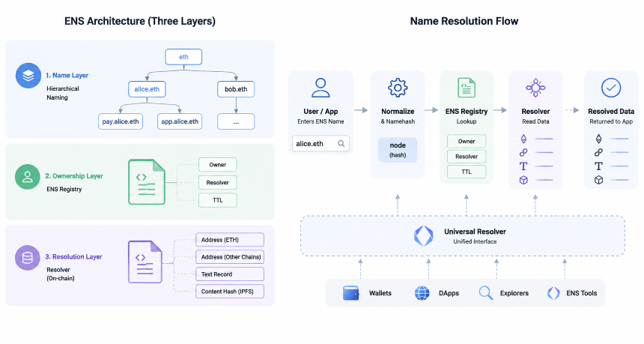
Task: Select the bob.eth node
Action: point(236,89)
